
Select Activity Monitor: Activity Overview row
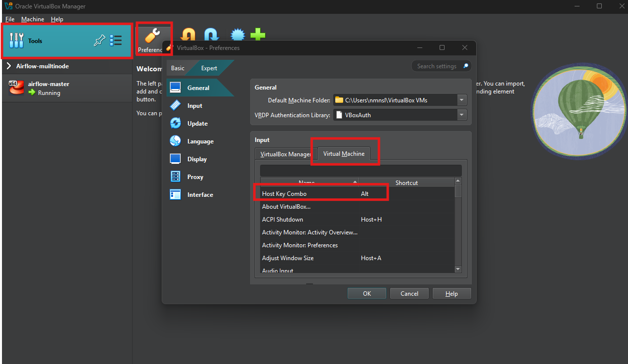pyautogui.click(x=357, y=232)
